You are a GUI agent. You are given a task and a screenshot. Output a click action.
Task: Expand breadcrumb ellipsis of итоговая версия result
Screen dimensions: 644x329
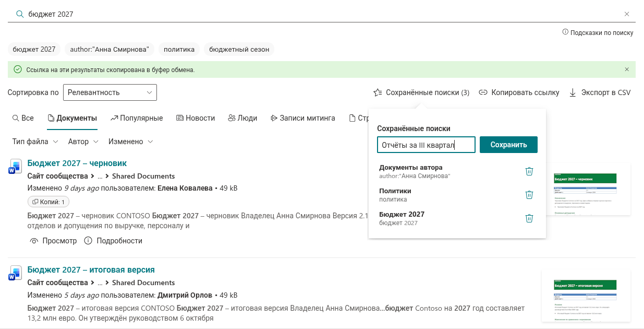(x=100, y=283)
